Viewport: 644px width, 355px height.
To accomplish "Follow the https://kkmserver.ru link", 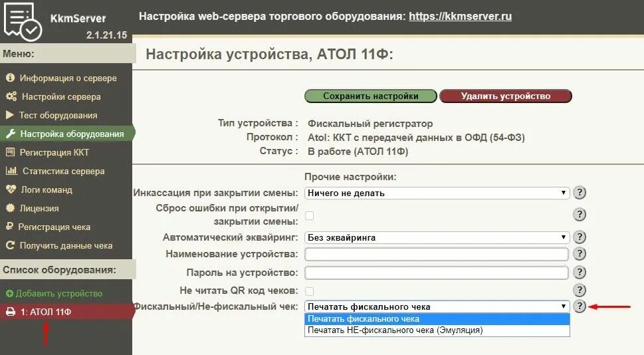I will (460, 17).
